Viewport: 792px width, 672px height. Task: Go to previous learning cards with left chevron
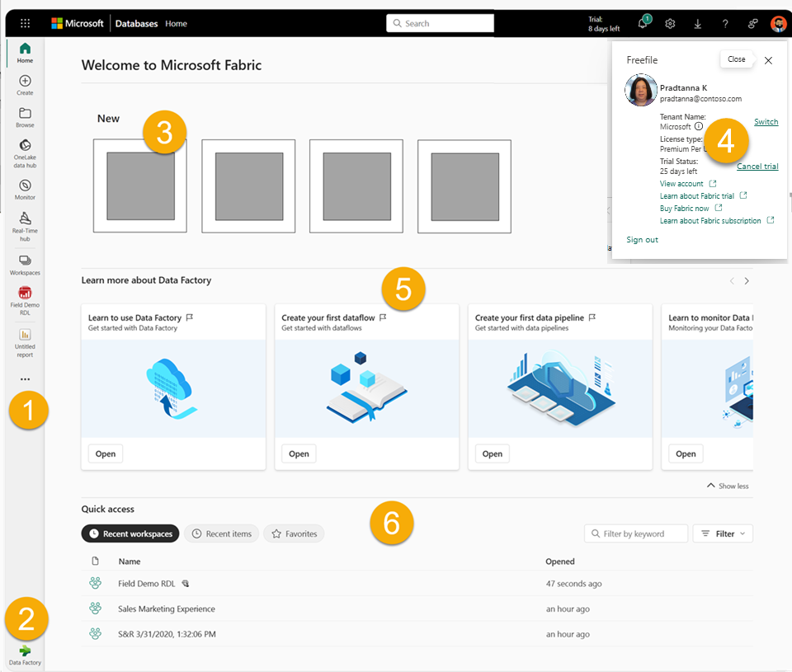click(732, 281)
